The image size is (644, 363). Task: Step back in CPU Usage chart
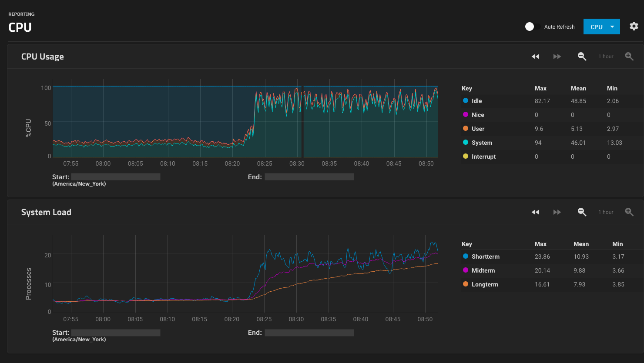(x=535, y=57)
